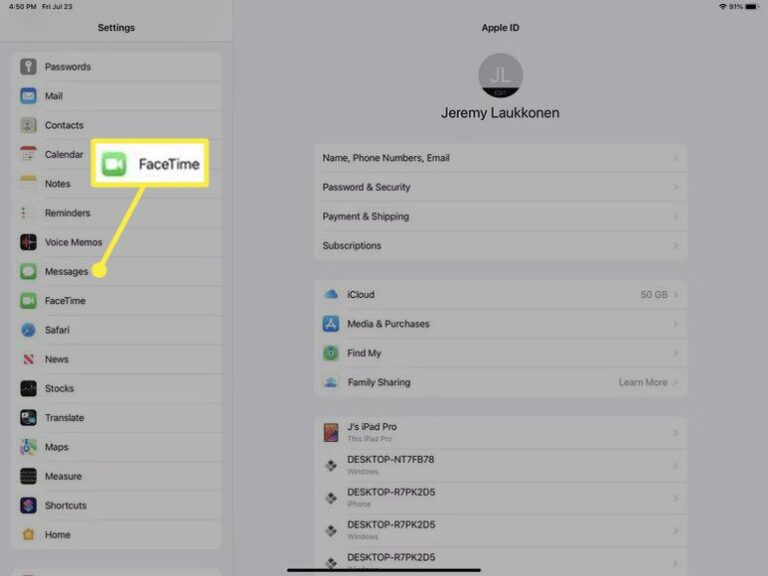This screenshot has width=768, height=576.
Task: Tap the Media & Purchases App Store icon
Action: point(331,324)
